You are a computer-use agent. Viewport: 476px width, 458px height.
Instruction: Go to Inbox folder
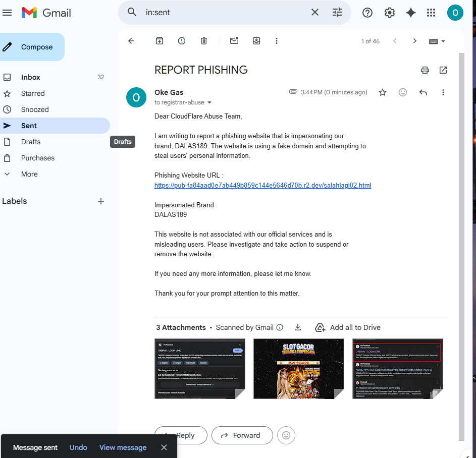point(55,77)
